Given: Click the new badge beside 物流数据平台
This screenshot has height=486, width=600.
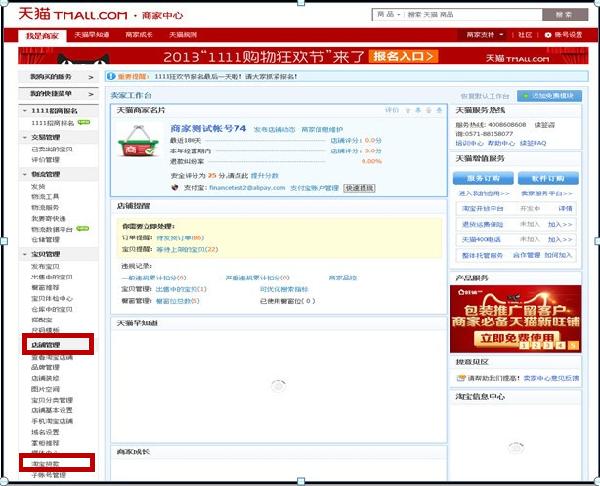Looking at the screenshot, I should pyautogui.click(x=83, y=228).
